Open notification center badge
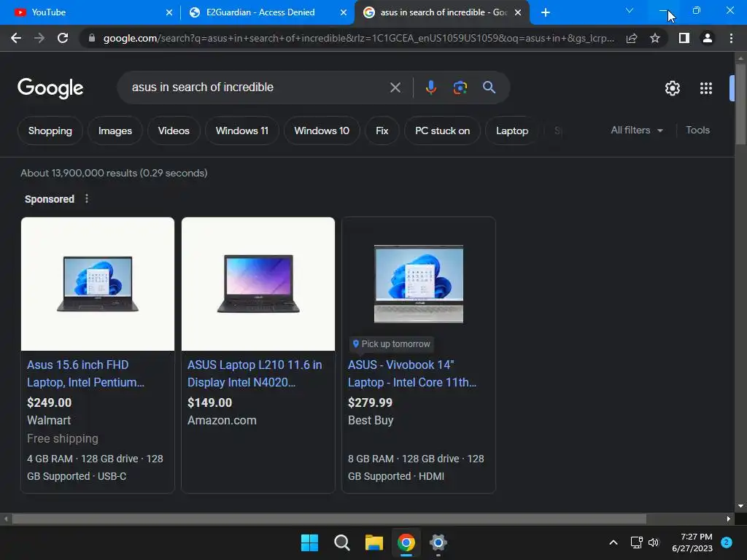 click(x=727, y=542)
